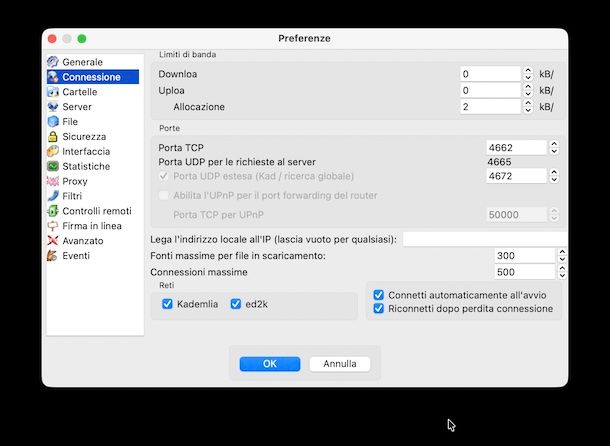Select the Generale icon in the sidebar

[x=53, y=62]
